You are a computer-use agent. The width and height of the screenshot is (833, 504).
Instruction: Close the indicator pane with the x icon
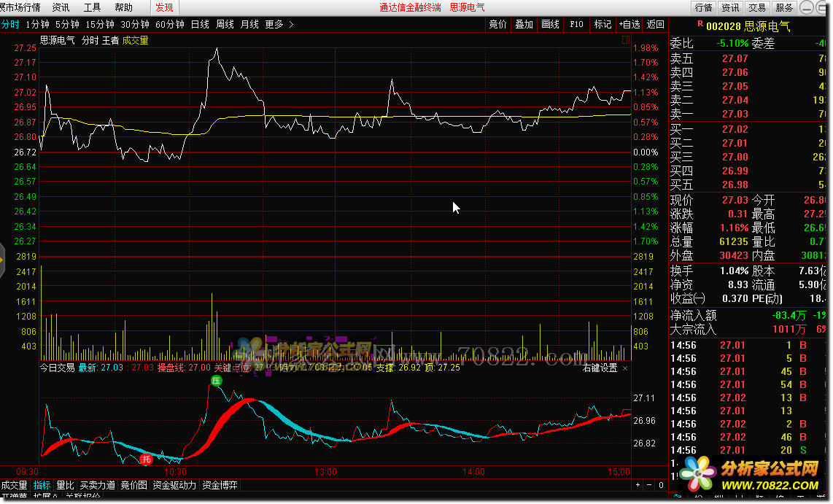(624, 368)
